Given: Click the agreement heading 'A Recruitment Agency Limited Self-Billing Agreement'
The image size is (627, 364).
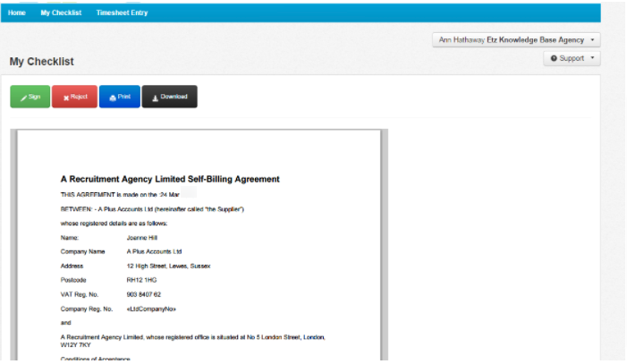Looking at the screenshot, I should 170,179.
